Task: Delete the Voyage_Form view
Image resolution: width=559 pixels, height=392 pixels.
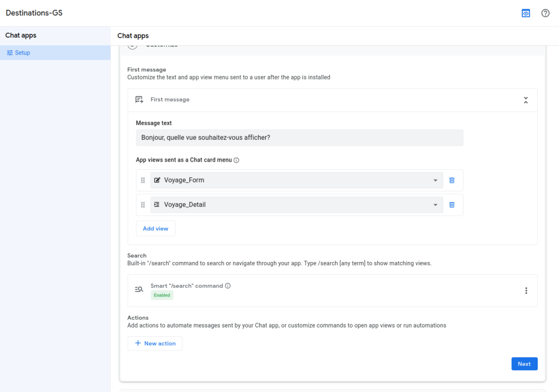Action: click(451, 180)
